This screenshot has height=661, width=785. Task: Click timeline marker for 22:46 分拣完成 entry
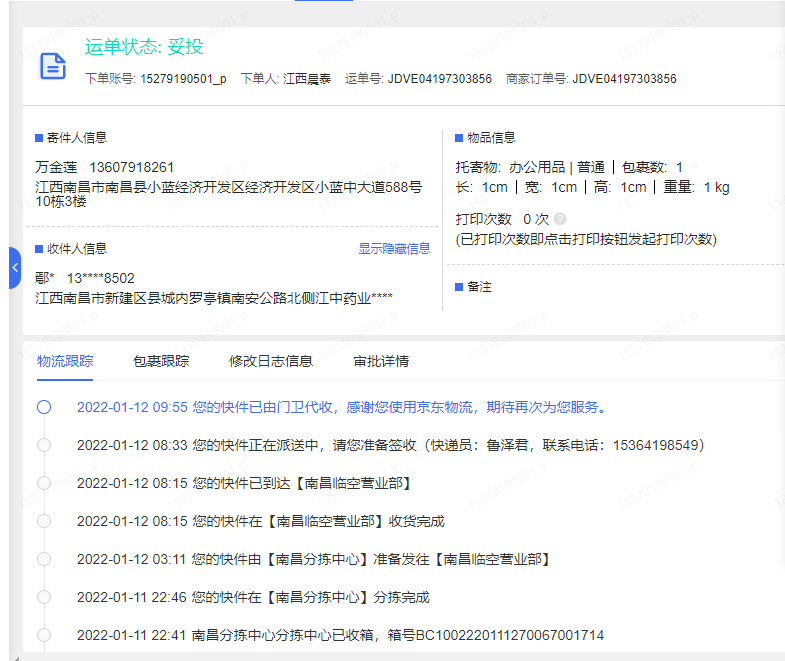coord(44,597)
